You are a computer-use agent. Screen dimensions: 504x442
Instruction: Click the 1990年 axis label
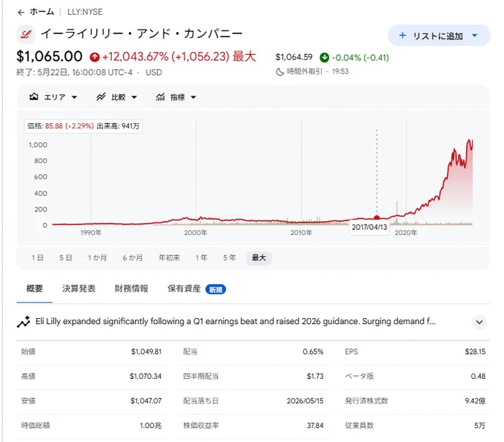coord(91,233)
